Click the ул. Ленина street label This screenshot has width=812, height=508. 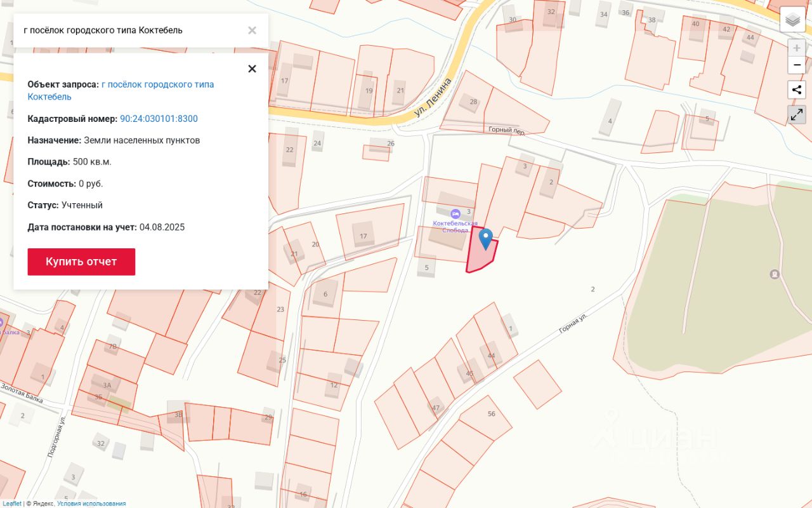point(432,97)
